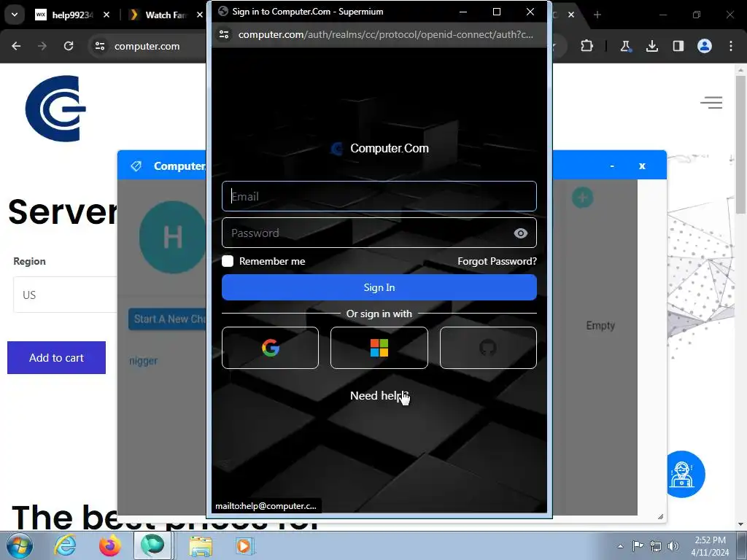This screenshot has height=560, width=747.
Task: Open the Extensions puzzle icon
Action: [x=587, y=46]
